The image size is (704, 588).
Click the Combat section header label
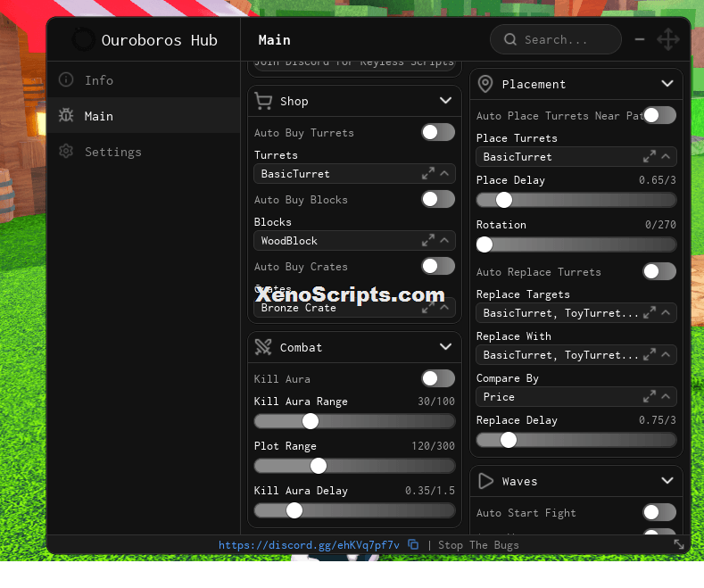pos(301,347)
